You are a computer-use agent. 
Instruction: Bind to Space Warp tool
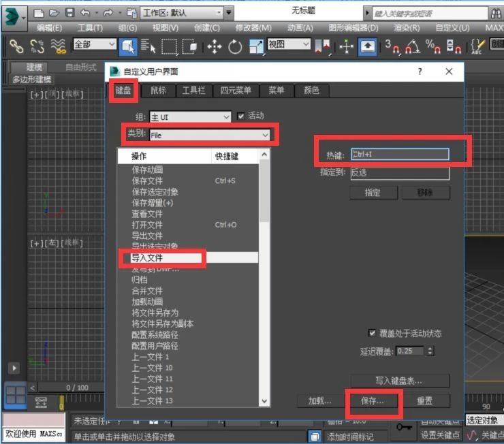[58, 46]
